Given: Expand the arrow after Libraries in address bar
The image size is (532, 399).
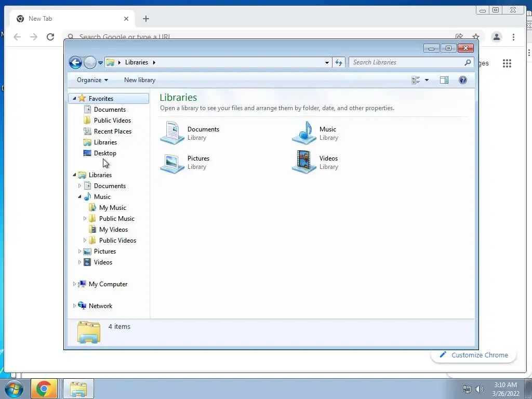Looking at the screenshot, I should 154,62.
